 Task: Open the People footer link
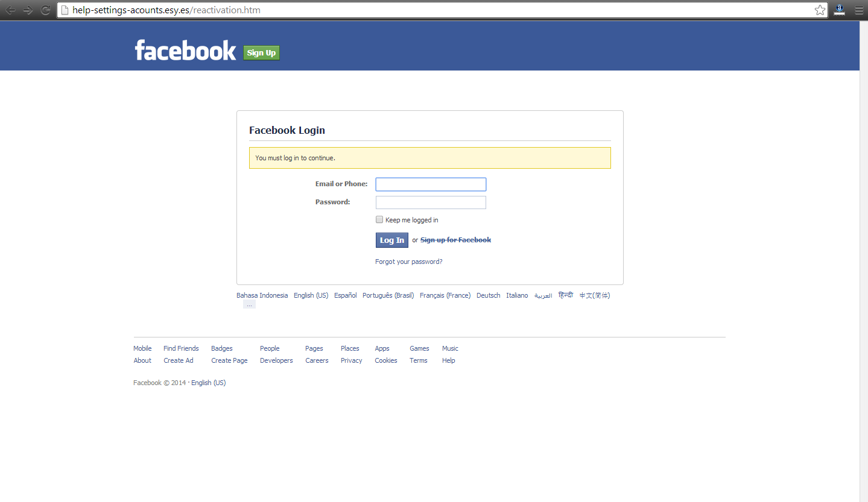(270, 348)
